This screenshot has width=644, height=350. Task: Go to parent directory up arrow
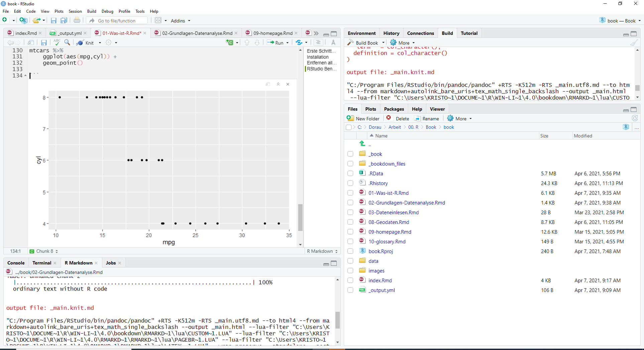[362, 144]
